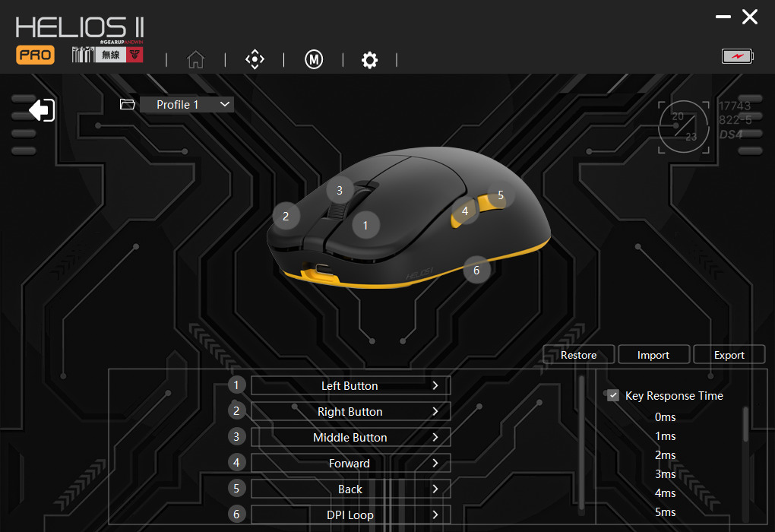
Task: Select the 0ms response time
Action: (x=666, y=417)
